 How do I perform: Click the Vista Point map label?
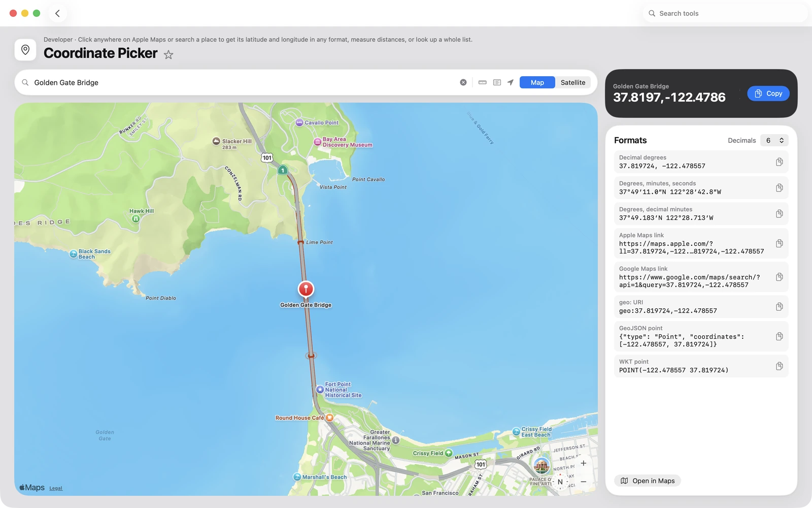coord(333,187)
